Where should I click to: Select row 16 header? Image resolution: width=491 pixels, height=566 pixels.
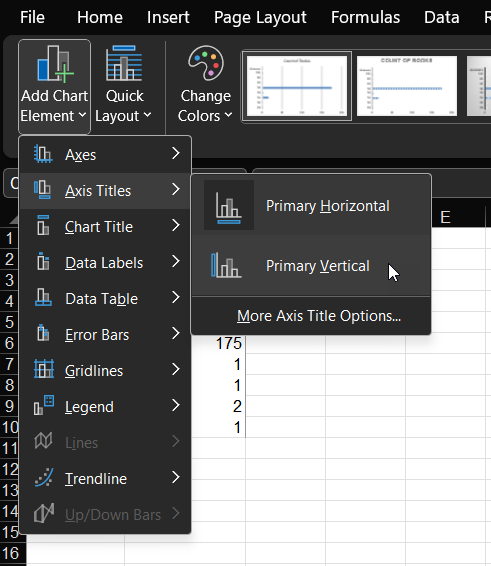[x=10, y=553]
